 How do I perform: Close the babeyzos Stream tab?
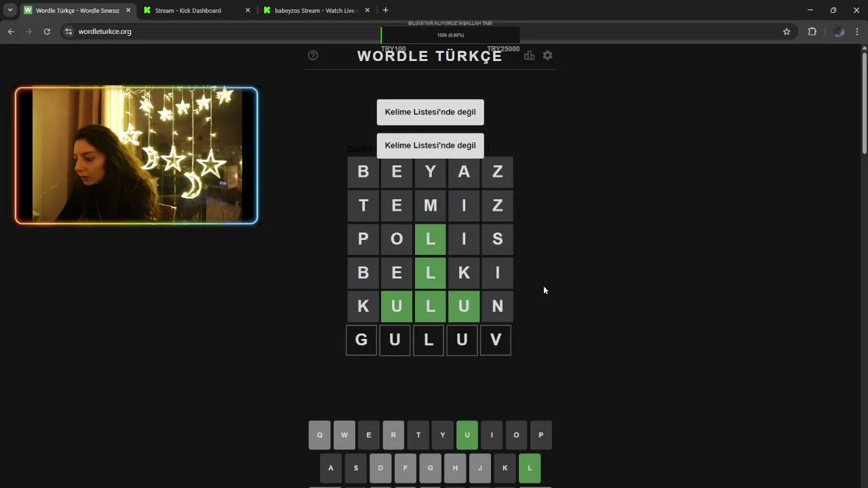click(368, 10)
